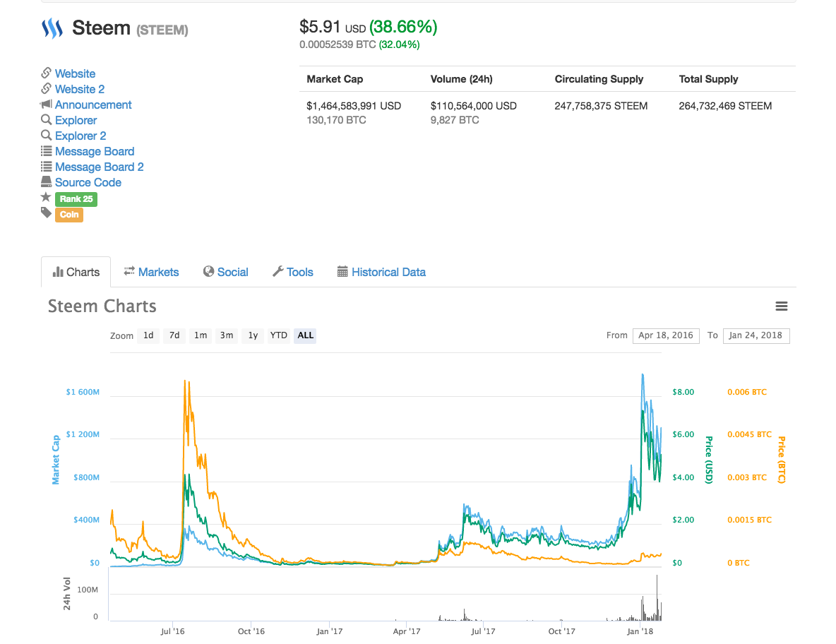
Task: Click the Jan '18 axis label
Action: (640, 631)
